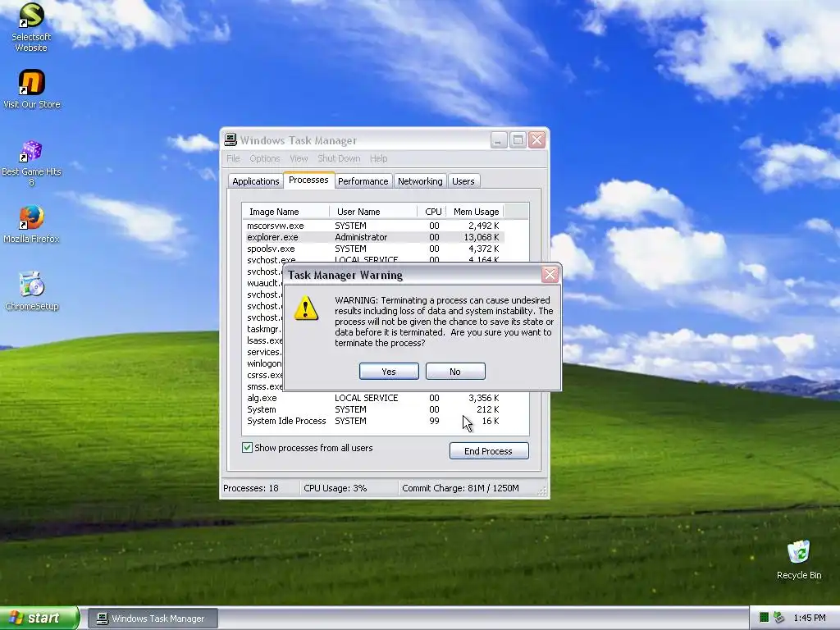Open the View menu
Screen dimensions: 840x630
[x=299, y=158]
